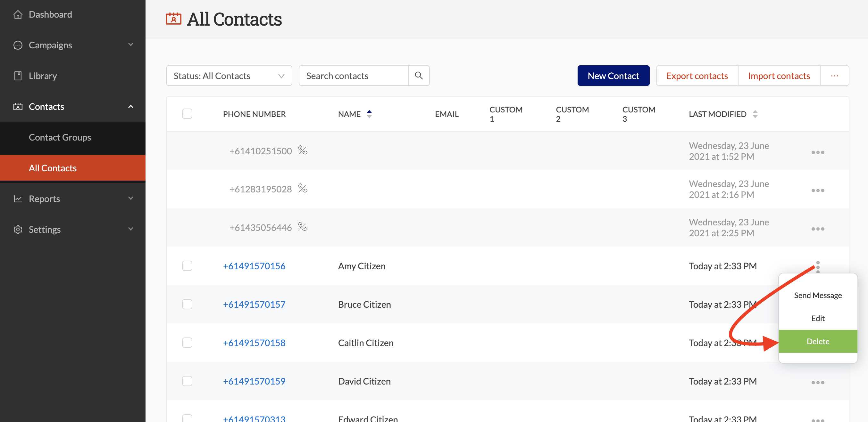868x422 pixels.
Task: Sort by the Name column arrows
Action: click(x=369, y=114)
